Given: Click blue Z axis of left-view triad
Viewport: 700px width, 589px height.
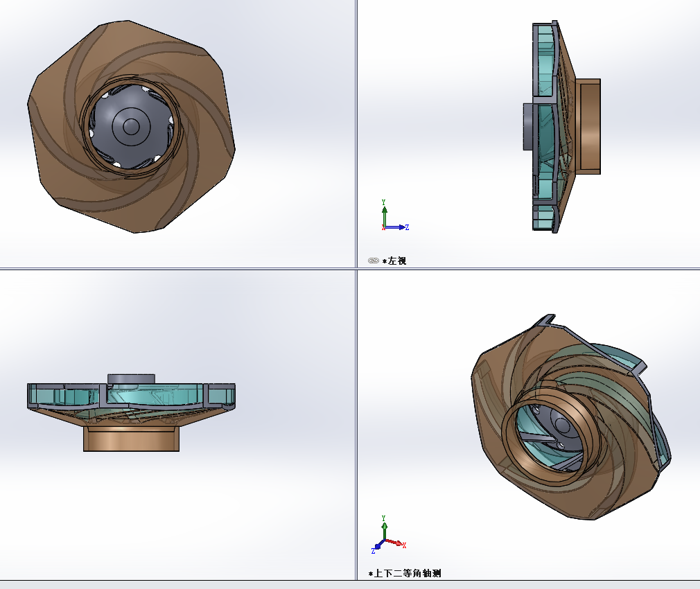Looking at the screenshot, I should [x=397, y=227].
